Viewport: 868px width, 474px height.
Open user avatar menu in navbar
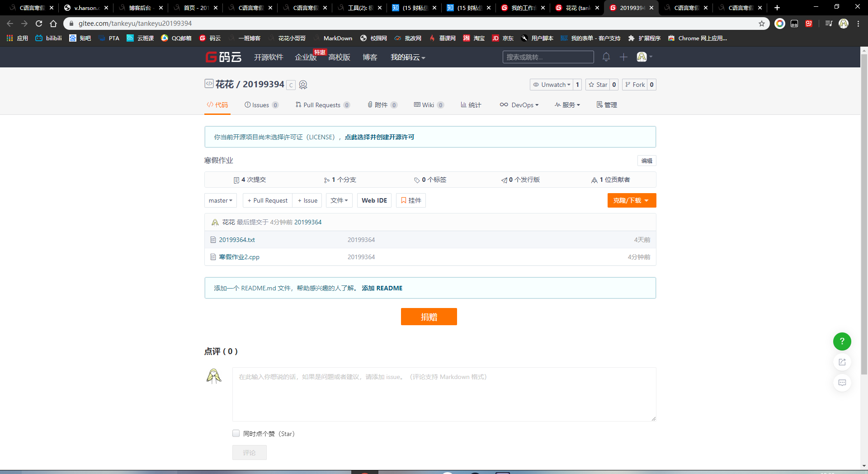(644, 57)
